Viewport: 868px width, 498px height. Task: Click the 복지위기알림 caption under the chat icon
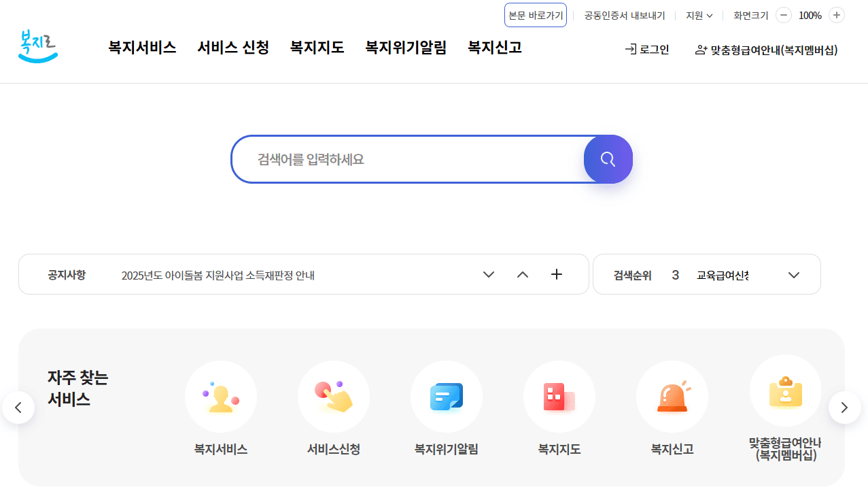447,449
